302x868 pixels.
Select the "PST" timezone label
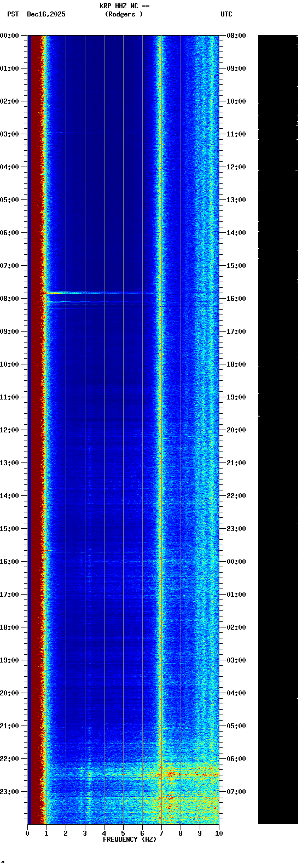click(x=13, y=14)
